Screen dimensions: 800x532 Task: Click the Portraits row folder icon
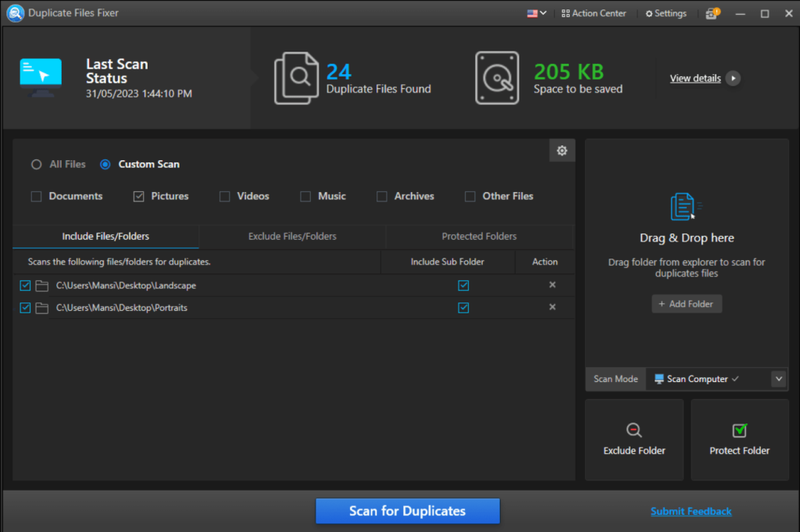42,308
